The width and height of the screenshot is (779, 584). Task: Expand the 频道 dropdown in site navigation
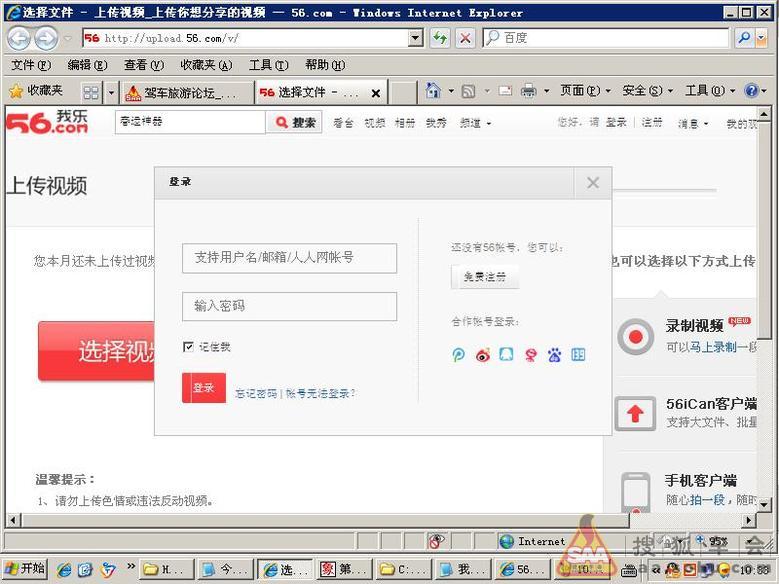pos(474,123)
